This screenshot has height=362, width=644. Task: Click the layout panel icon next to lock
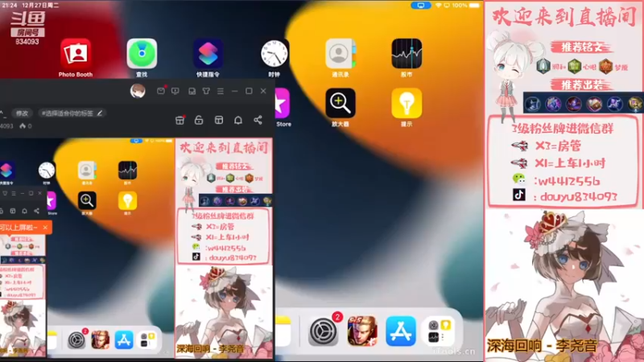(219, 120)
